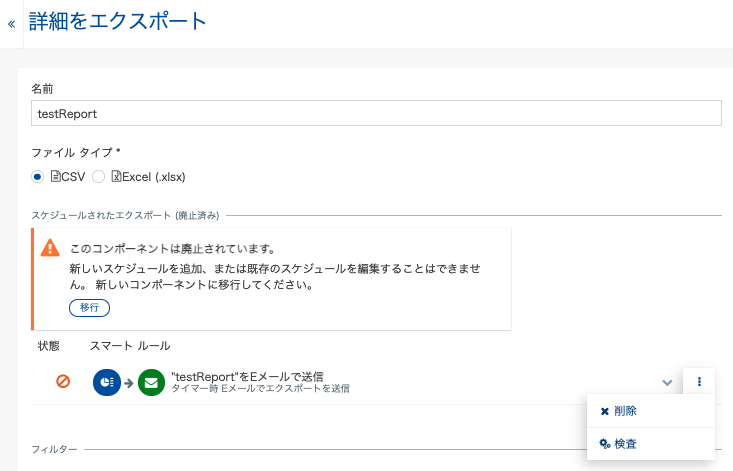Click the Excel file icon

[x=116, y=176]
